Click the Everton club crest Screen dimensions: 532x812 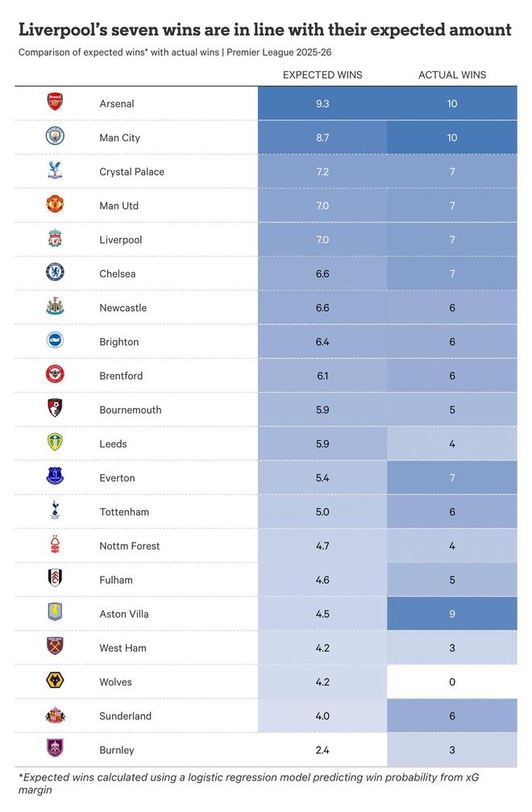54,477
